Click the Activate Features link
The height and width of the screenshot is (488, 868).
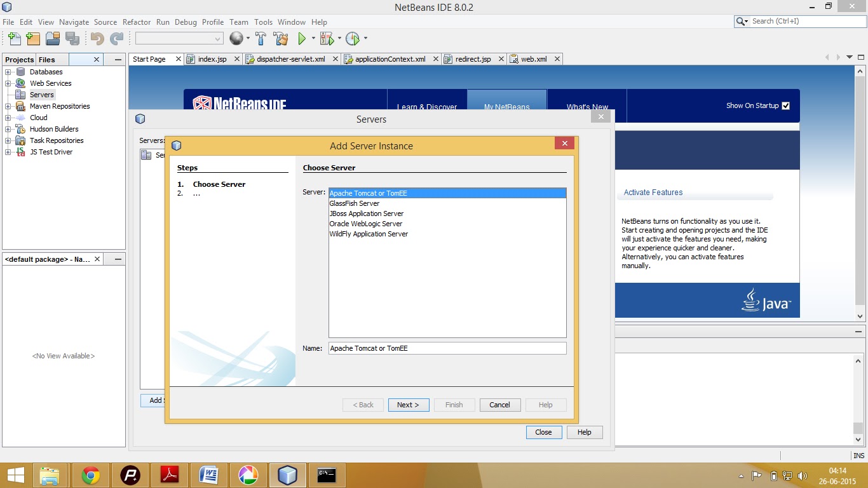pyautogui.click(x=653, y=193)
